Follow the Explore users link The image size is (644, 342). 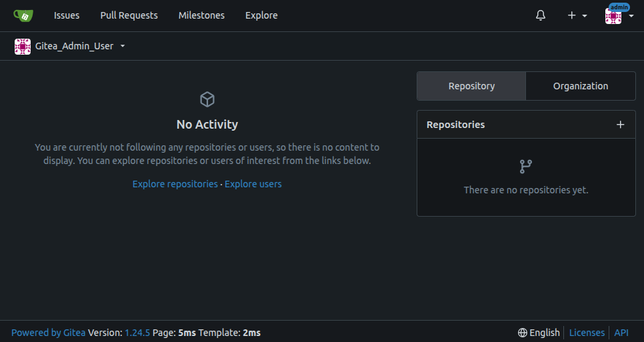coord(253,184)
